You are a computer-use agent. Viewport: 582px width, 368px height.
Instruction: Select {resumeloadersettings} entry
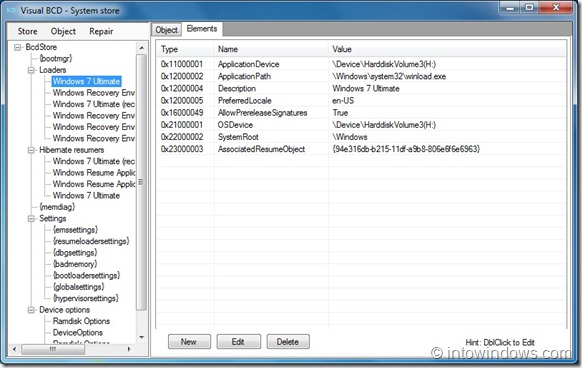tap(91, 241)
